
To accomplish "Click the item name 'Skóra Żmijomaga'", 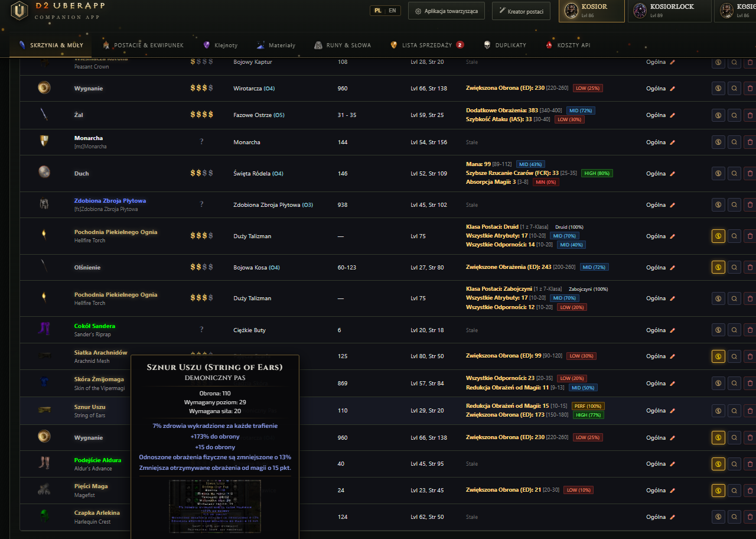I will 99,379.
